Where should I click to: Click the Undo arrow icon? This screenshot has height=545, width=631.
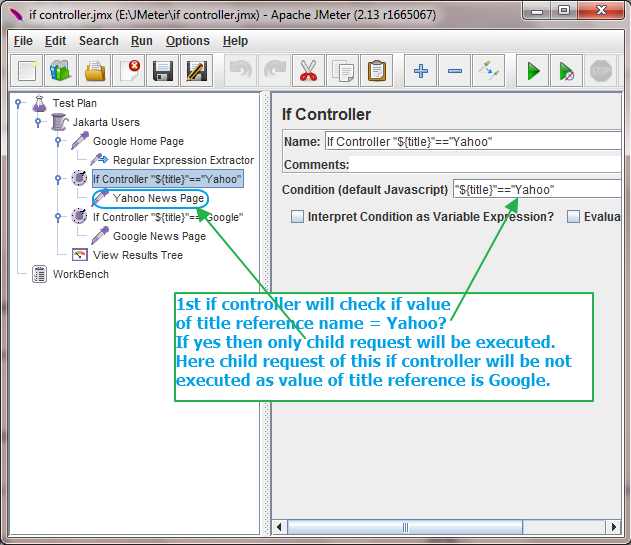[240, 71]
